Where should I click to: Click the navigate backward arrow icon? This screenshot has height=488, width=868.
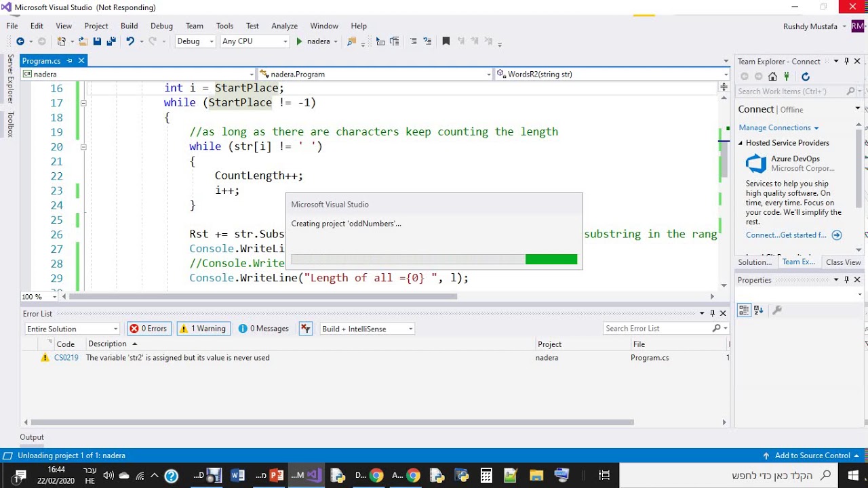coord(20,41)
